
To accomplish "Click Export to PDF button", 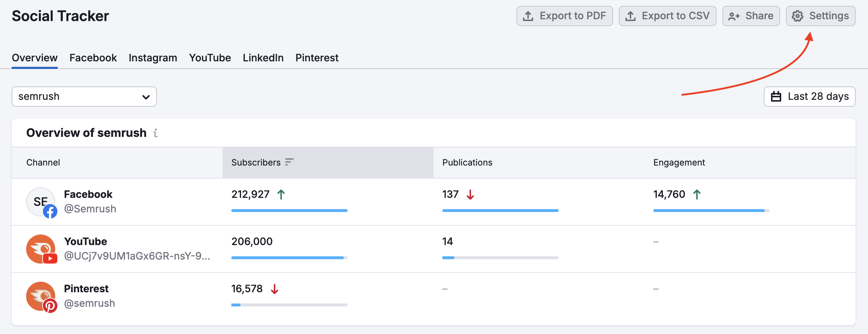I will pyautogui.click(x=564, y=16).
